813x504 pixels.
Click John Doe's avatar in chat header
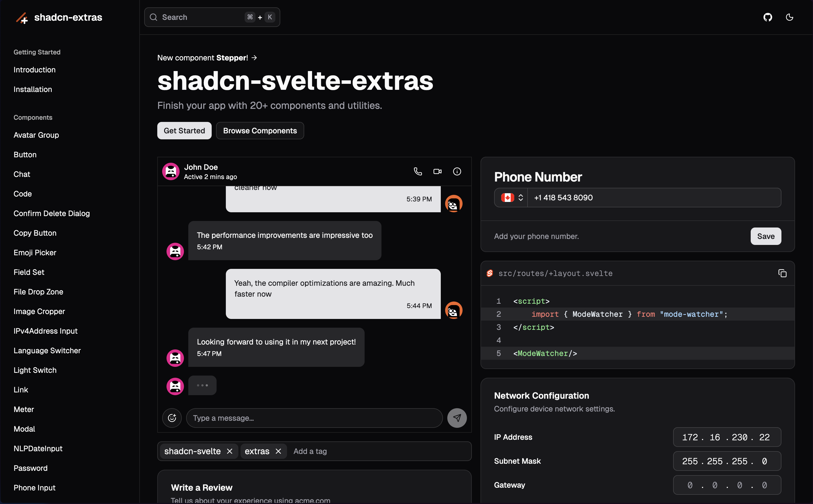pyautogui.click(x=171, y=171)
